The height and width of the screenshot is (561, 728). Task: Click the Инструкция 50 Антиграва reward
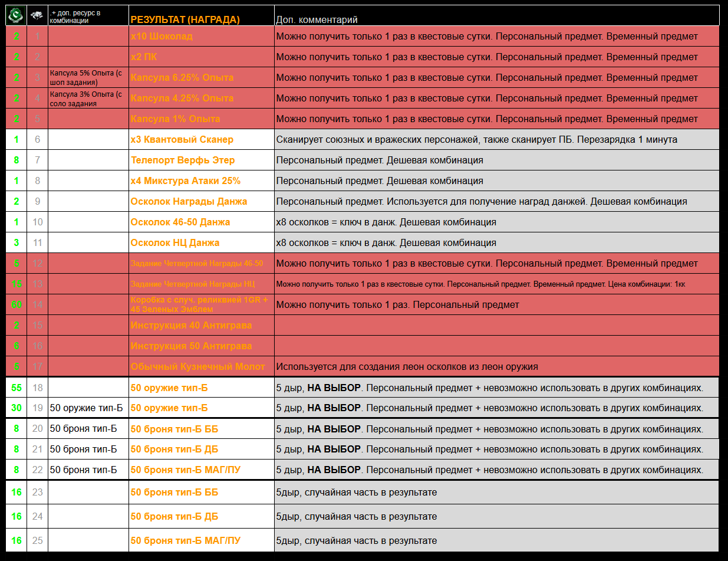tap(191, 346)
